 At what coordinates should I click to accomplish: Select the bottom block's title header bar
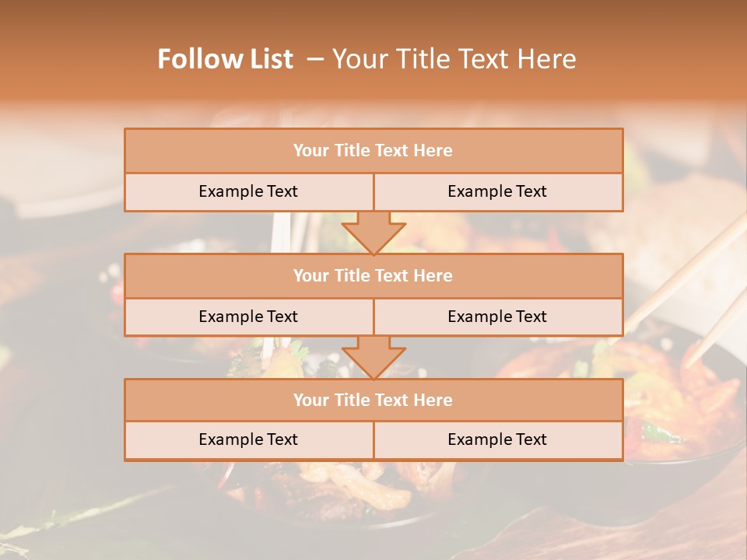pos(373,400)
